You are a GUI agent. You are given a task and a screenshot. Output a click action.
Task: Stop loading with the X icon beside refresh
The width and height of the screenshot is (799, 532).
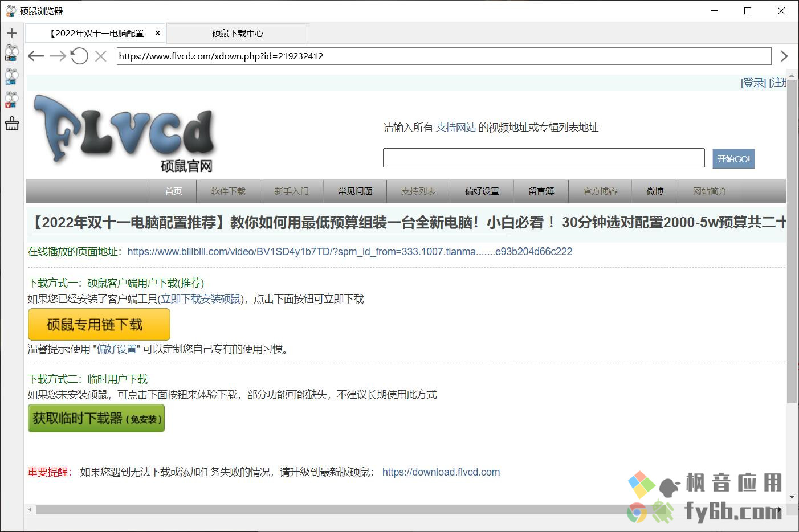101,56
